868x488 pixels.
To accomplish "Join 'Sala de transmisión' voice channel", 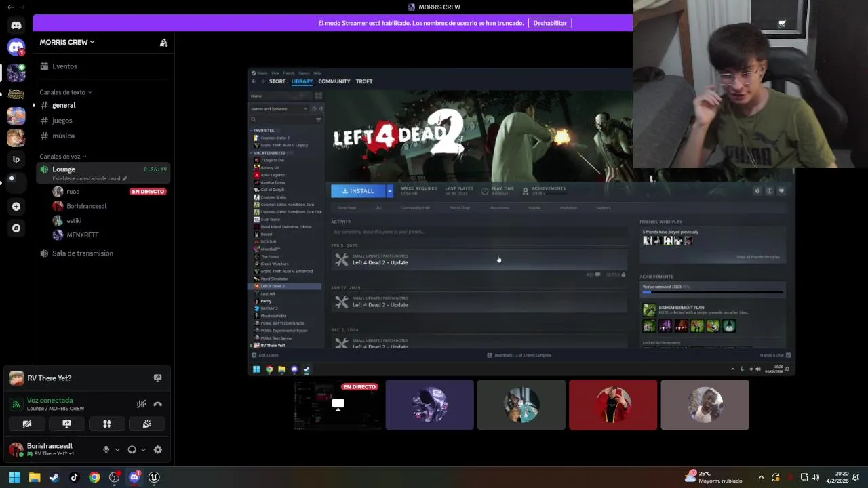I will coord(103,253).
